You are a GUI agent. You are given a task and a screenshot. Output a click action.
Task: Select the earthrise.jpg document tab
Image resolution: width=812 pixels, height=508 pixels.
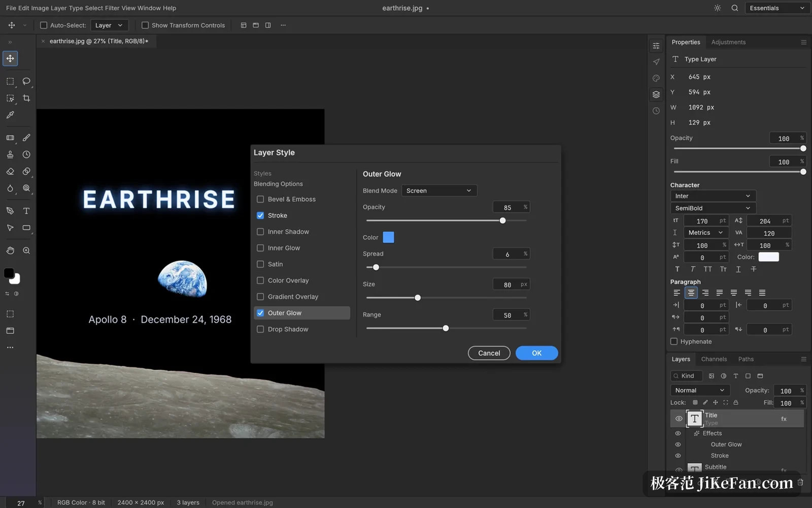click(97, 41)
